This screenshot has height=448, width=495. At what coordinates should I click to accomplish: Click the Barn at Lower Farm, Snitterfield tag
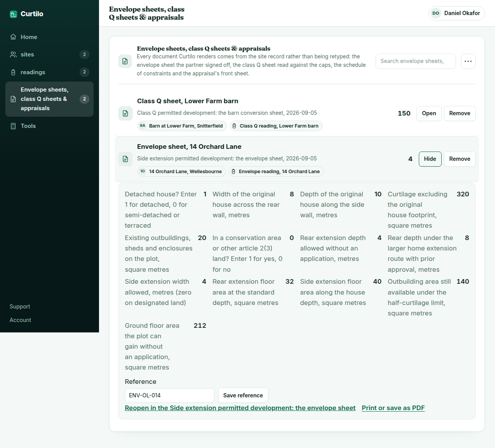181,126
